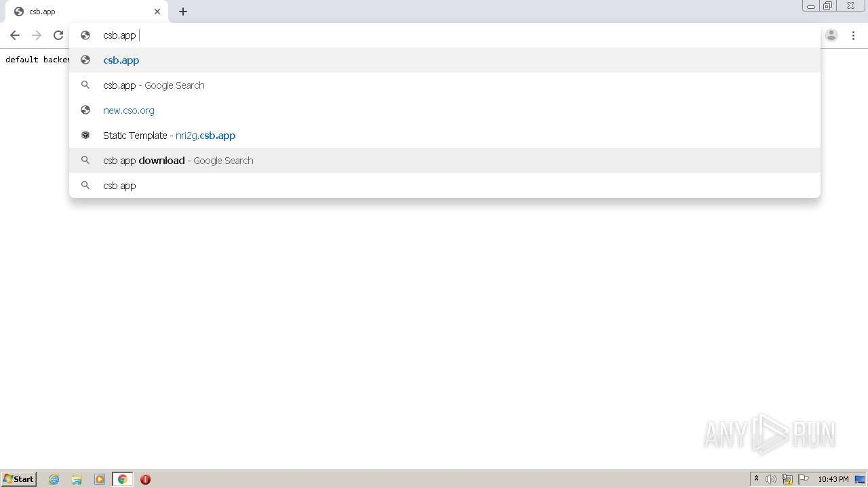Open a new tab with the plus button
The image size is (868, 488).
pyautogui.click(x=183, y=12)
